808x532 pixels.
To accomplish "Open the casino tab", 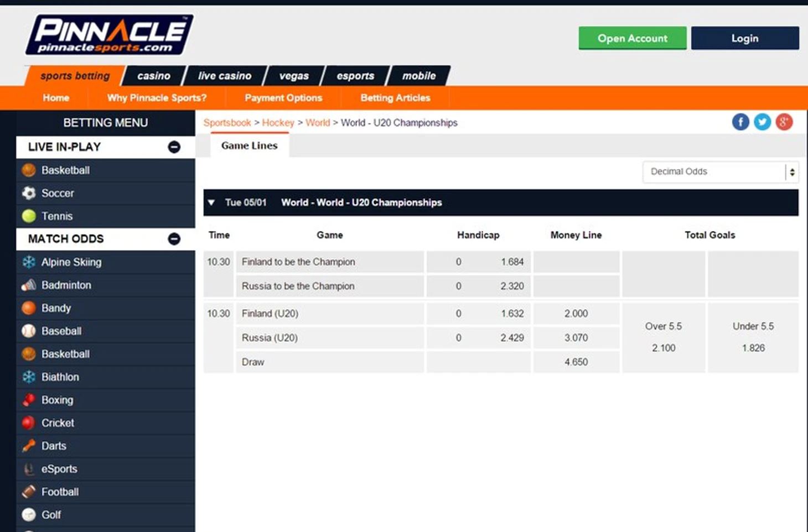I will click(x=154, y=76).
